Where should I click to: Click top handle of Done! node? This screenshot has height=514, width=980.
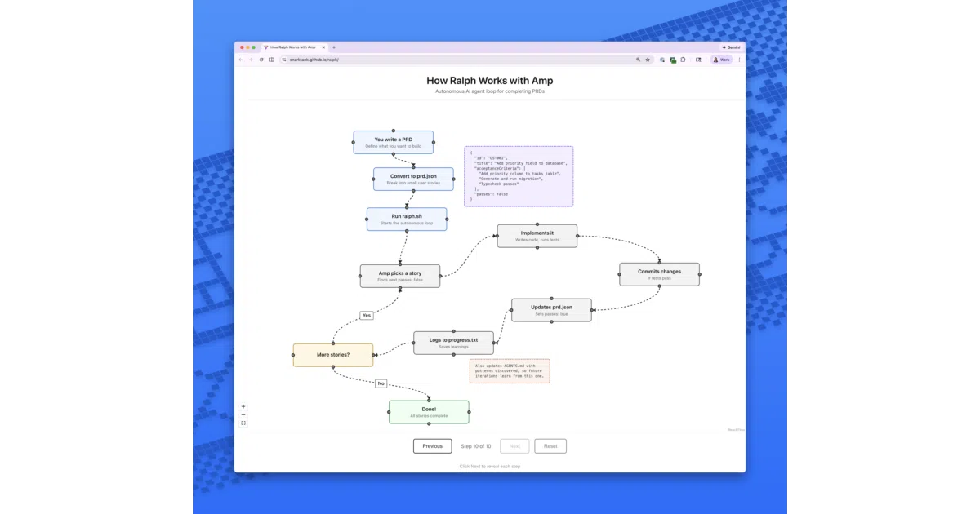(429, 401)
